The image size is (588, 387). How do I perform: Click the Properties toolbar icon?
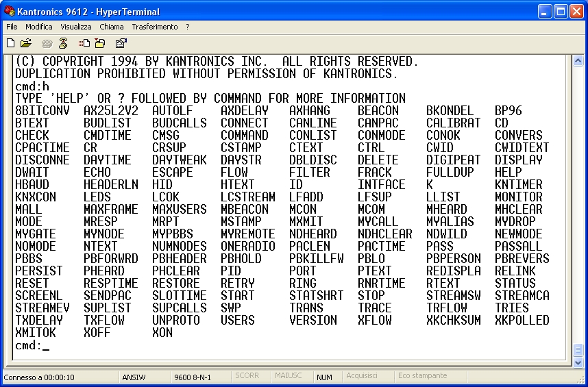coord(121,43)
